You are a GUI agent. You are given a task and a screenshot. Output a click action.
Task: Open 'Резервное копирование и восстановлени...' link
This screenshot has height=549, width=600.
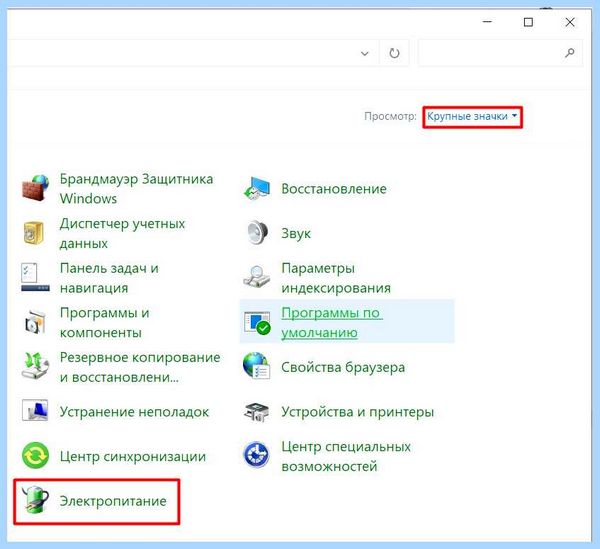(x=140, y=367)
